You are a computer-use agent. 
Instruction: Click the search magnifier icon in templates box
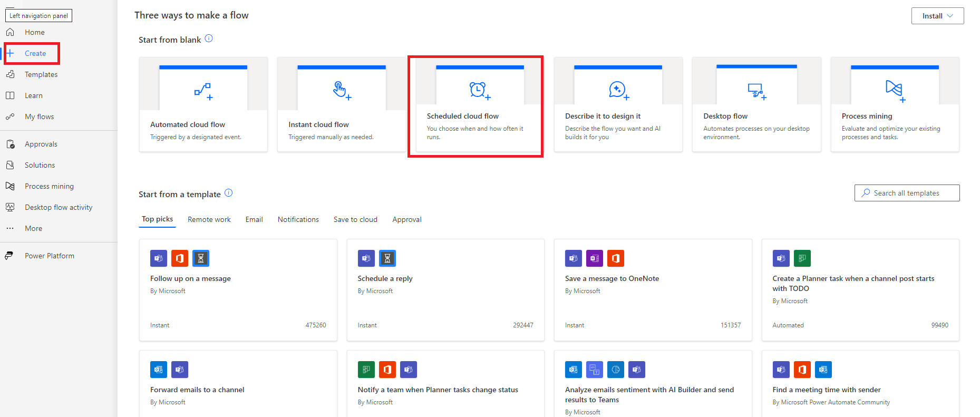click(x=866, y=193)
